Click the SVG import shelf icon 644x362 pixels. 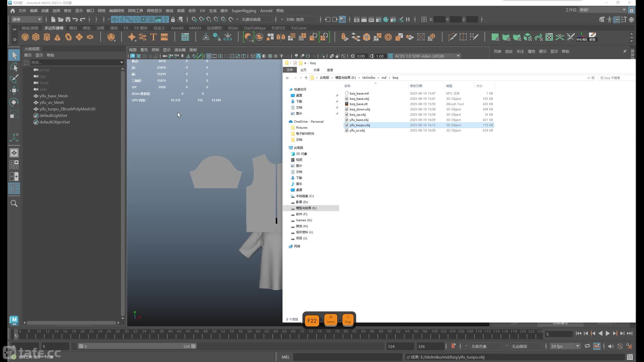(x=164, y=37)
